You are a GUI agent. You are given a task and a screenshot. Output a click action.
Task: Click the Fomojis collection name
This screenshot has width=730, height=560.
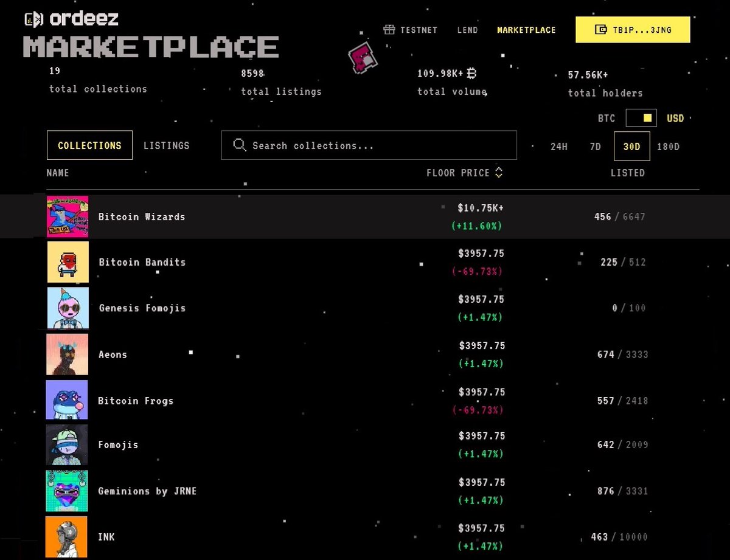pos(118,445)
